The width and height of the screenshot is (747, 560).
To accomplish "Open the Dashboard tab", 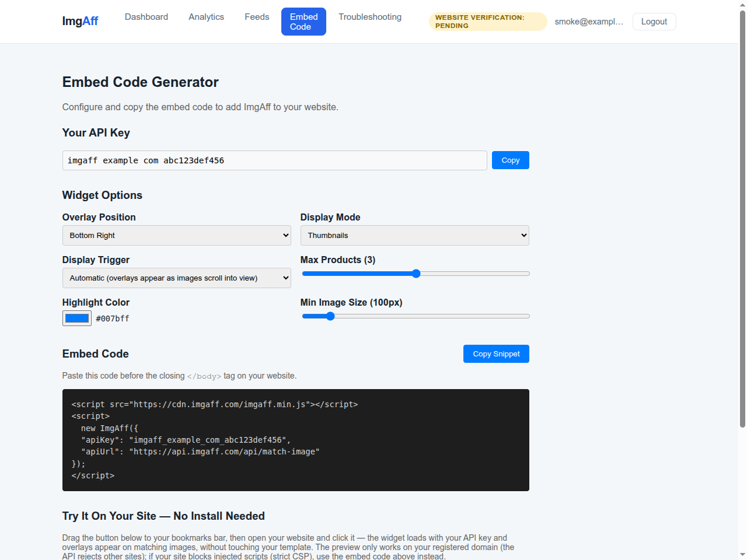I will pyautogui.click(x=146, y=17).
